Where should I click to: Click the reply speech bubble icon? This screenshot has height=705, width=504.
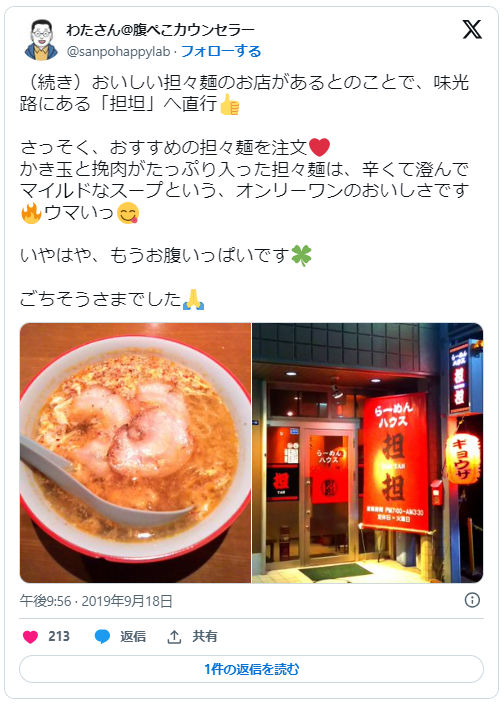click(103, 637)
